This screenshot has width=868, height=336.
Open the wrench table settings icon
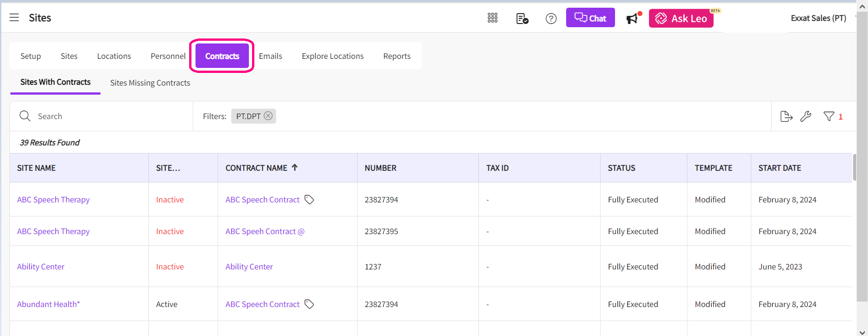pyautogui.click(x=806, y=116)
